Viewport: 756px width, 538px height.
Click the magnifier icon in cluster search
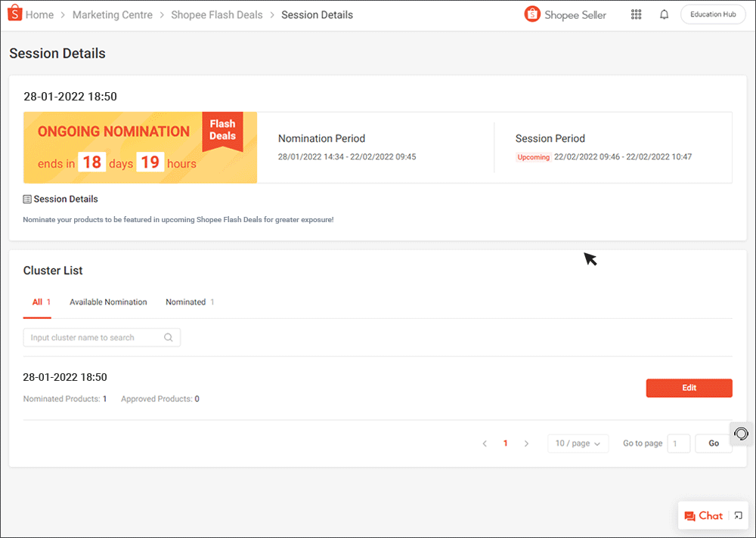[168, 337]
